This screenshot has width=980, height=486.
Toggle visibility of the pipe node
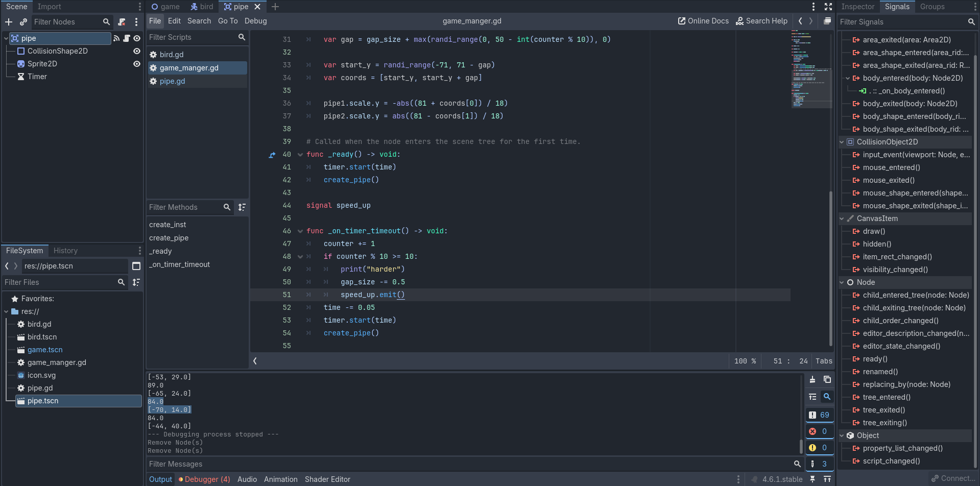tap(137, 38)
